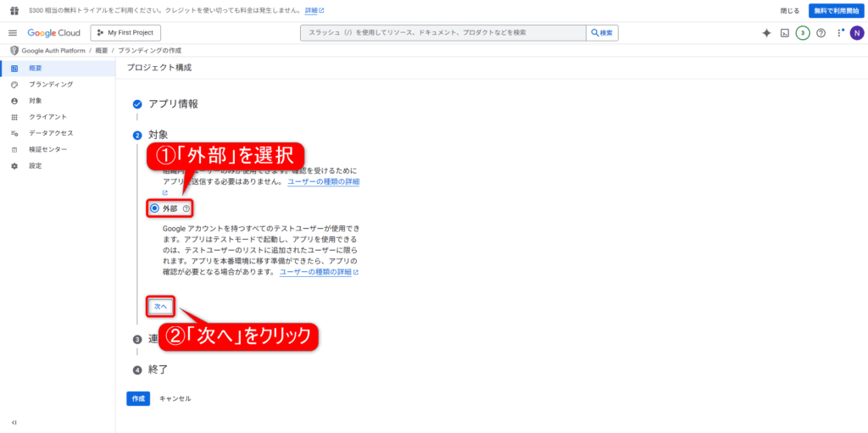Open クライアント in the sidebar
This screenshot has width=868, height=433.
[x=47, y=117]
